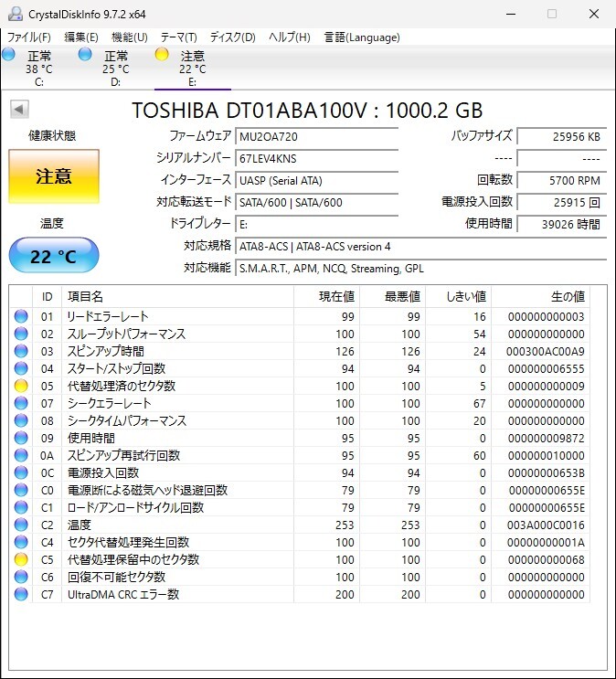Click raw value 000000009872

click(547, 438)
